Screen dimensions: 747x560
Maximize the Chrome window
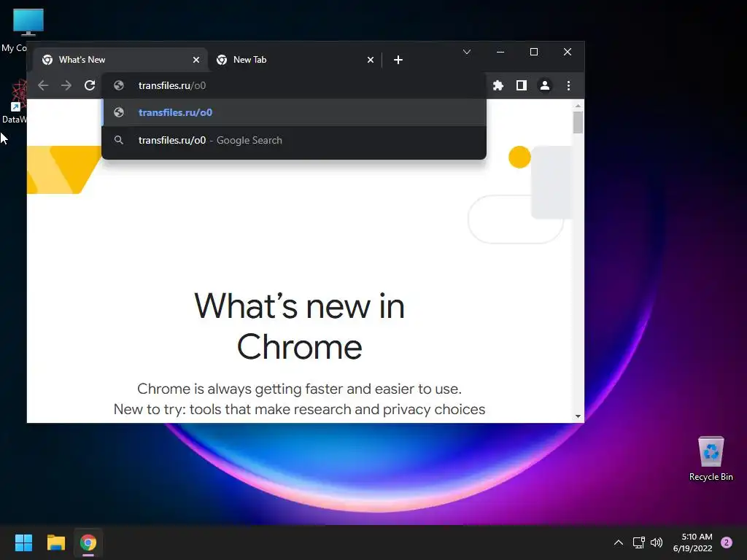(534, 52)
